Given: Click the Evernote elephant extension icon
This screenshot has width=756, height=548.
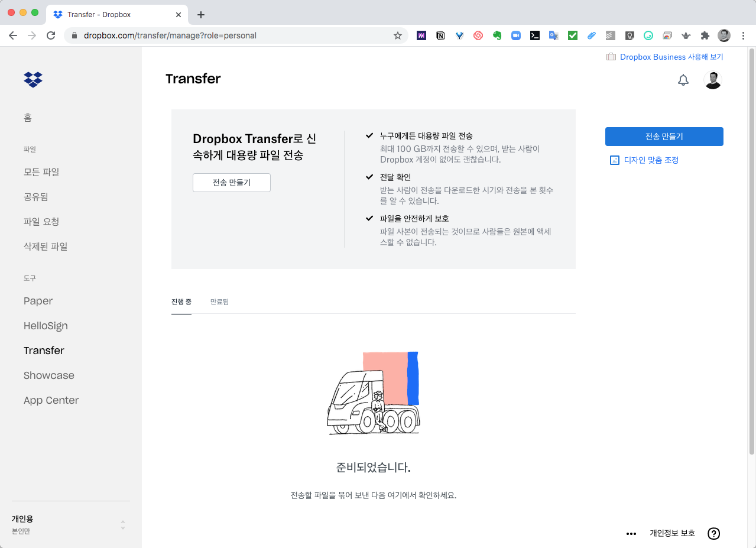Looking at the screenshot, I should 497,35.
